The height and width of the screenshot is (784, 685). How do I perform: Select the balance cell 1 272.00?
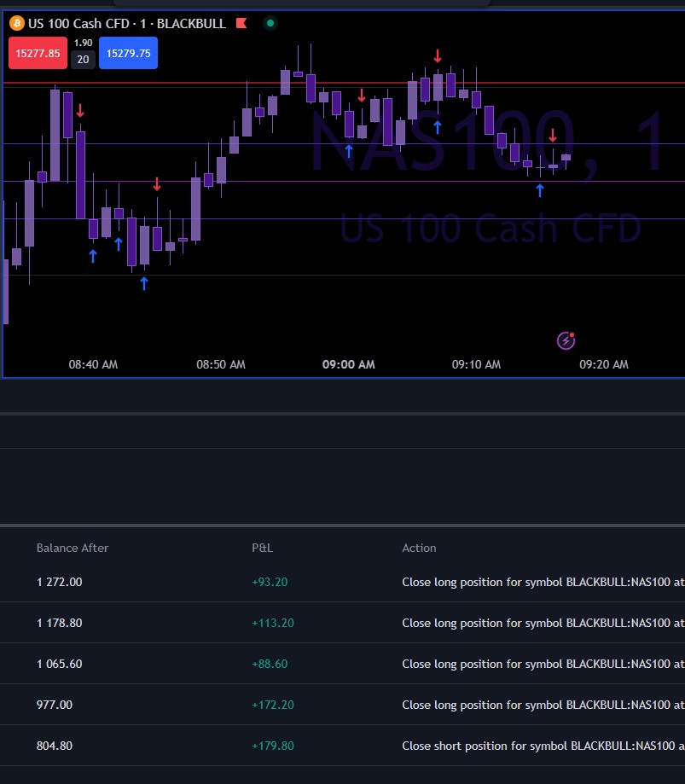(60, 582)
